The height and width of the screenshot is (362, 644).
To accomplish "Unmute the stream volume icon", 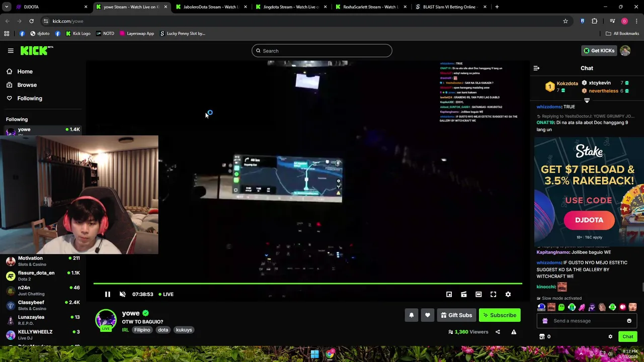I will [x=122, y=294].
